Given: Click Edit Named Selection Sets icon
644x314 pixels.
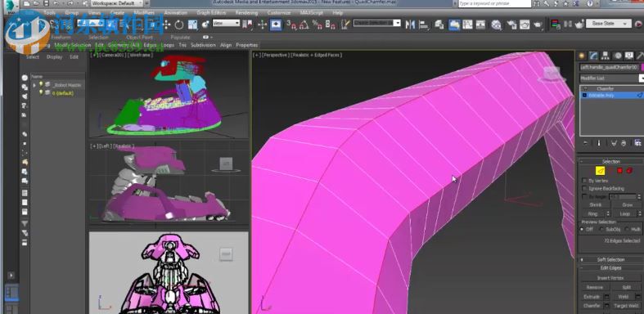Looking at the screenshot, I should (345, 25).
